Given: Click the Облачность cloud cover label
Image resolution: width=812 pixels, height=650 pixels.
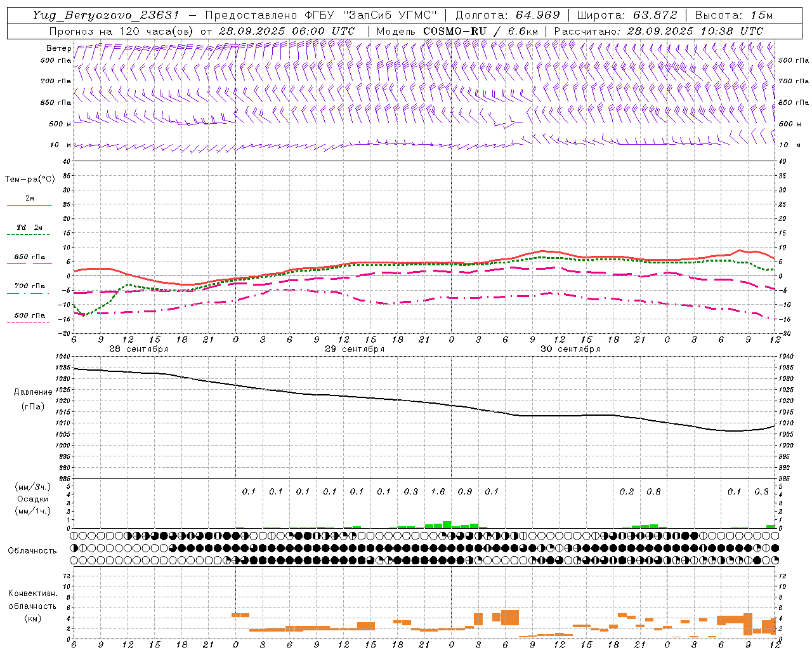Looking at the screenshot, I should [x=32, y=550].
